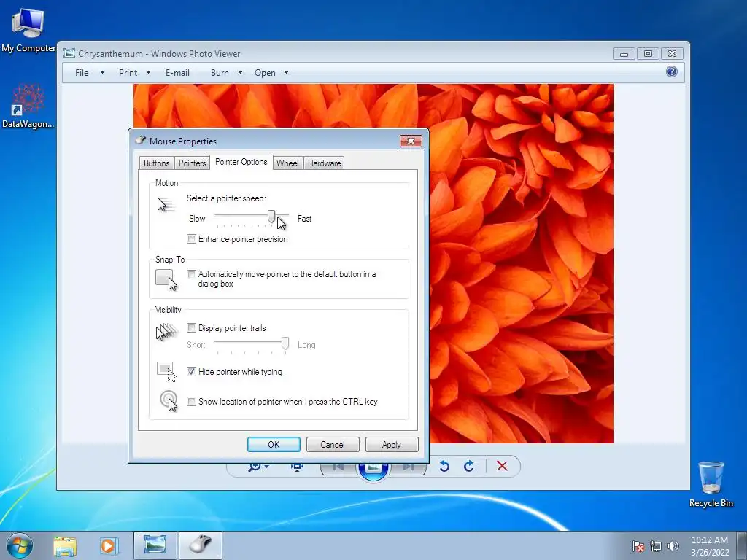Open the My Computer desktop icon
This screenshot has height=560, width=747.
coord(28,29)
